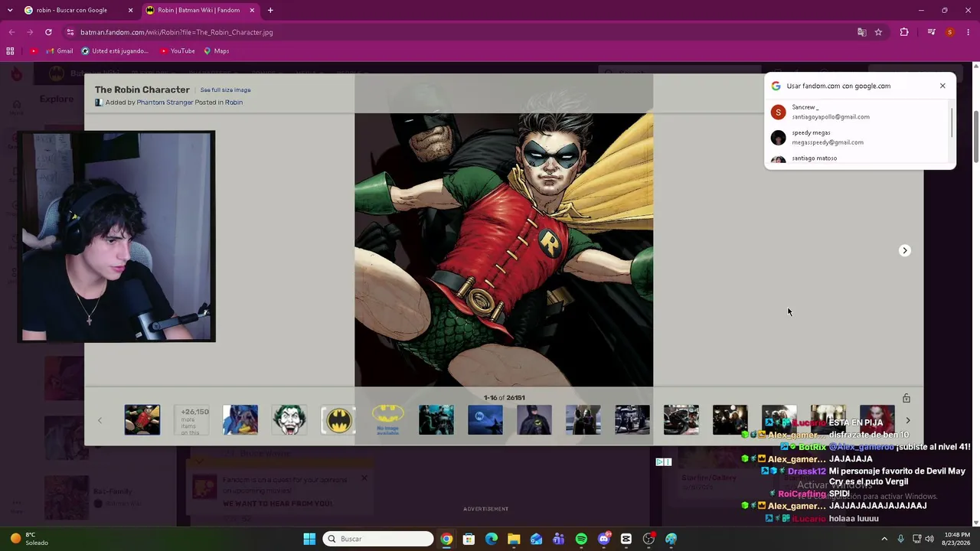Open the Windows Start menu
Image resolution: width=980 pixels, height=551 pixels.
click(x=309, y=539)
